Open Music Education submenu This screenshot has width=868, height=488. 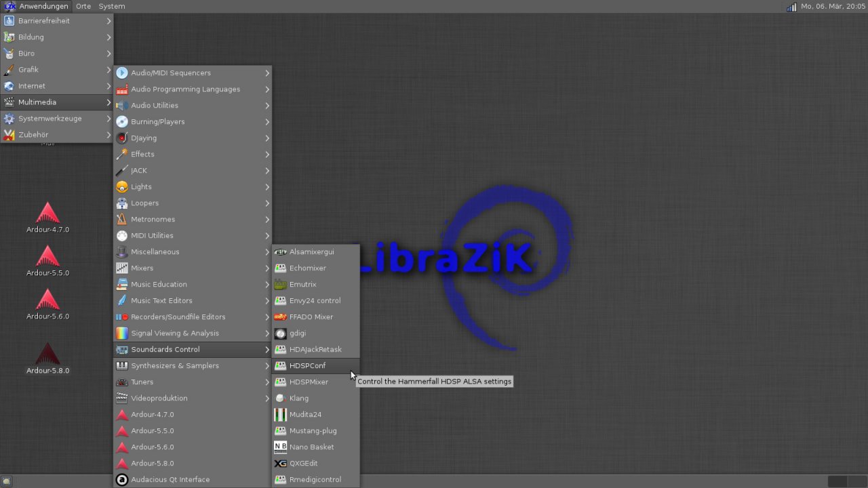pyautogui.click(x=193, y=284)
